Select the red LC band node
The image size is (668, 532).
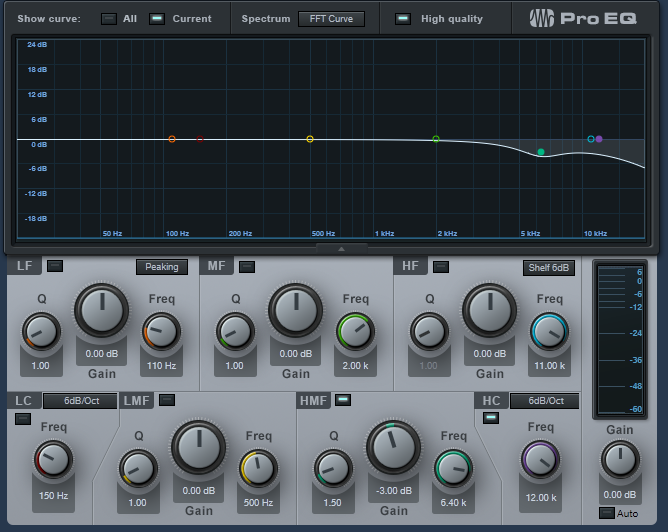click(200, 139)
